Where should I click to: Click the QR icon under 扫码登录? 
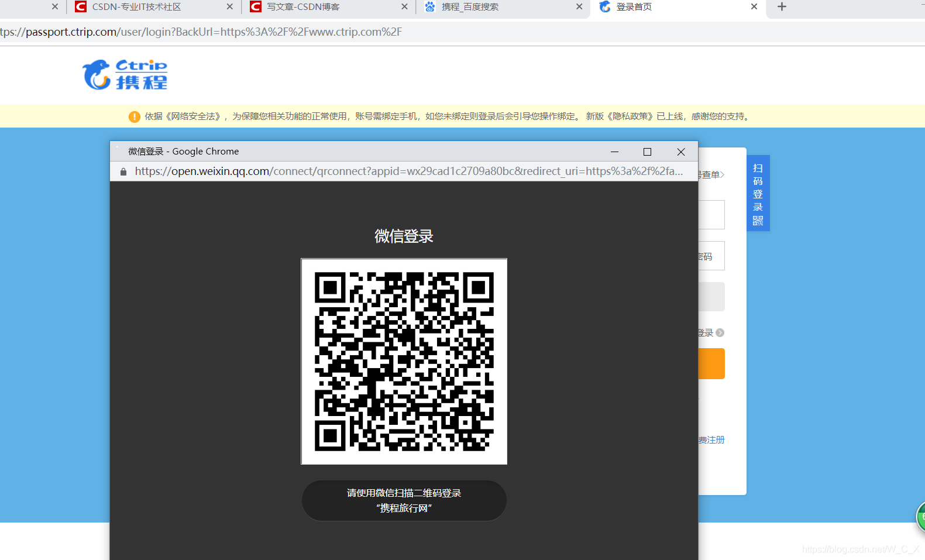pyautogui.click(x=758, y=221)
